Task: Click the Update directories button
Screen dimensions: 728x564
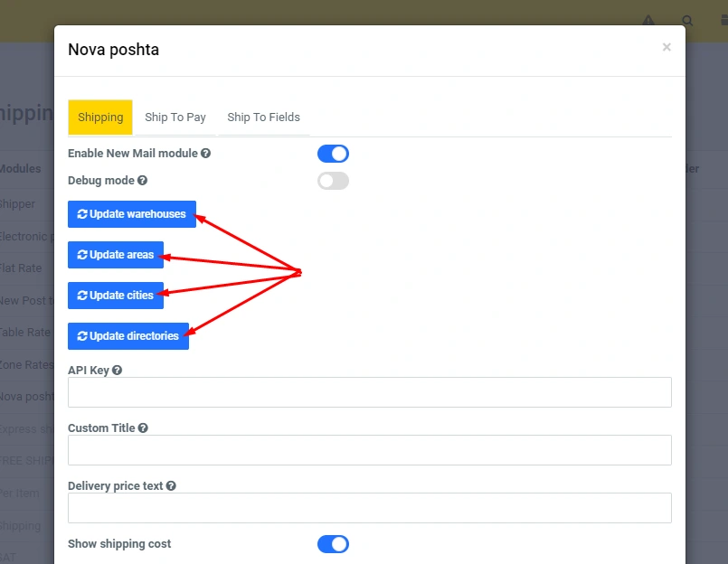Action: (128, 336)
